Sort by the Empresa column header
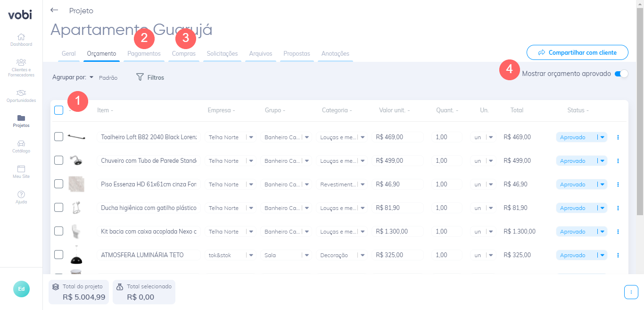 point(221,110)
